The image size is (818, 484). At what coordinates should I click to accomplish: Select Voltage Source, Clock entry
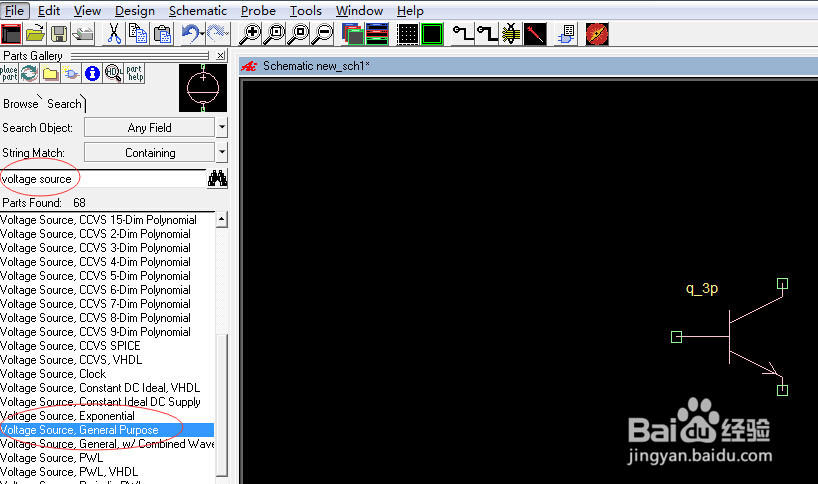[x=53, y=374]
